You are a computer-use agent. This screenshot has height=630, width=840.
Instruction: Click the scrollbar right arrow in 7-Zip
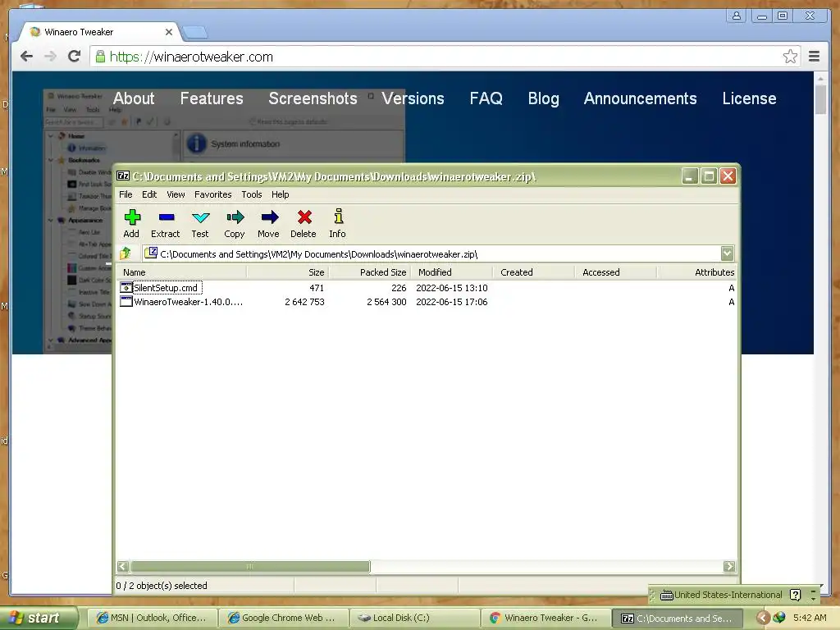(729, 566)
